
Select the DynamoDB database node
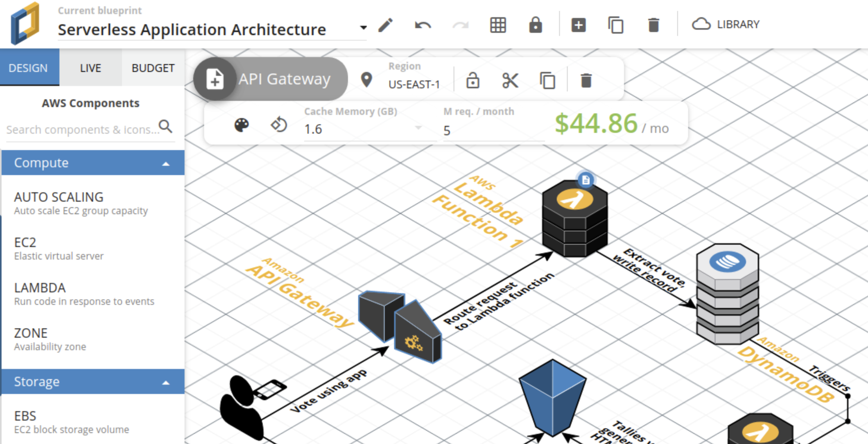pyautogui.click(x=727, y=293)
